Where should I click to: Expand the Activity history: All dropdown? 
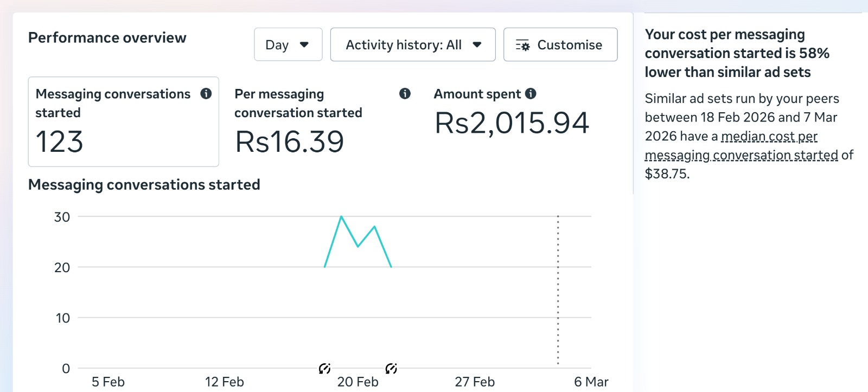[412, 44]
